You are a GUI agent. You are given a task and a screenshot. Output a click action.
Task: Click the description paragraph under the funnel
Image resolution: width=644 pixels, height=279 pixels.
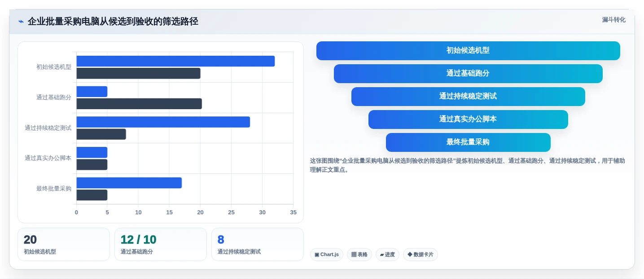[468, 165]
